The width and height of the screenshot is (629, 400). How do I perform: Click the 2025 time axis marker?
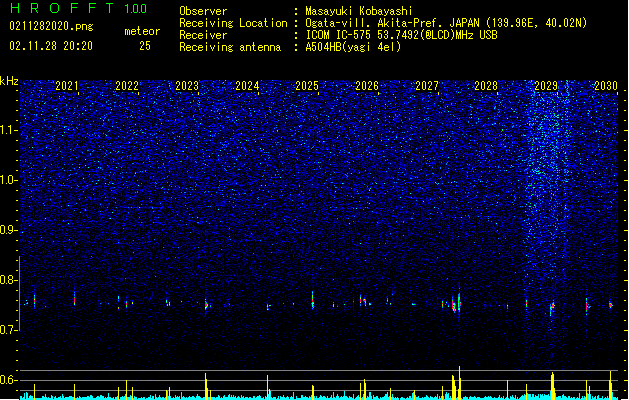click(x=307, y=86)
